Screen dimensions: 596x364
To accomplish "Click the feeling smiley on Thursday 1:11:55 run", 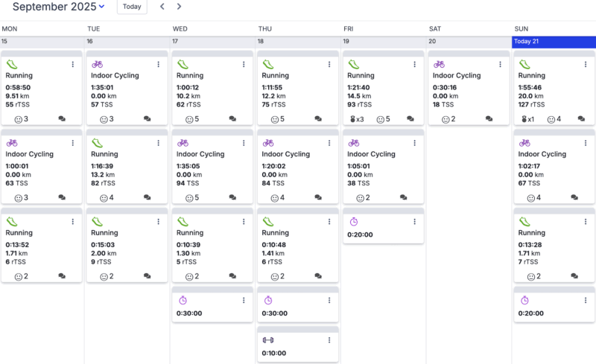I will pyautogui.click(x=275, y=119).
